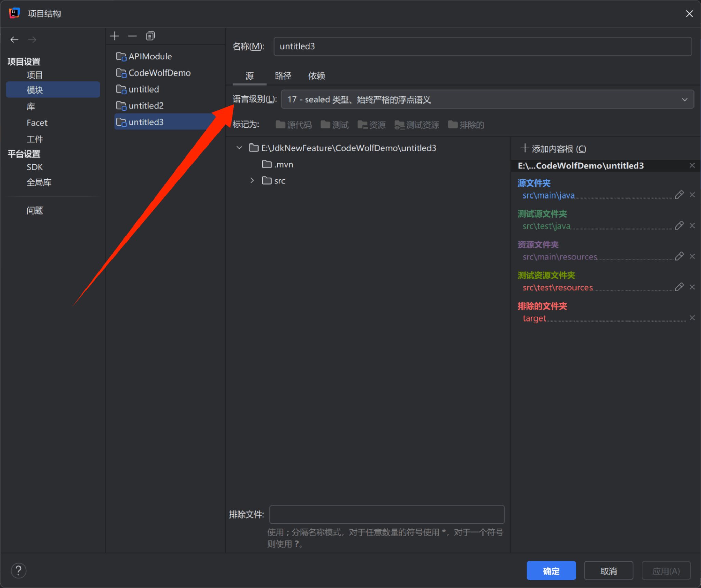
Task: Open help via question mark icon
Action: (x=18, y=571)
